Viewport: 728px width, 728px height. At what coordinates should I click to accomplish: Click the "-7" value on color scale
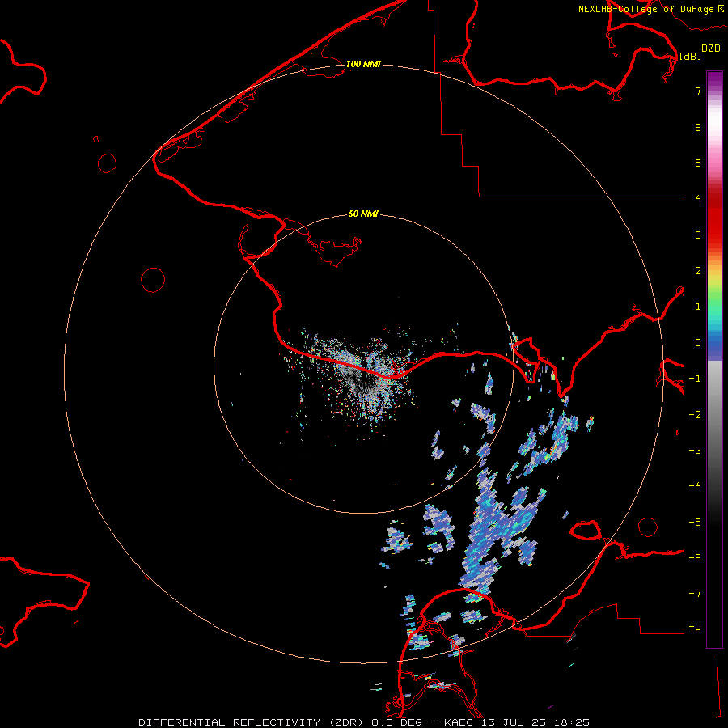click(x=695, y=594)
